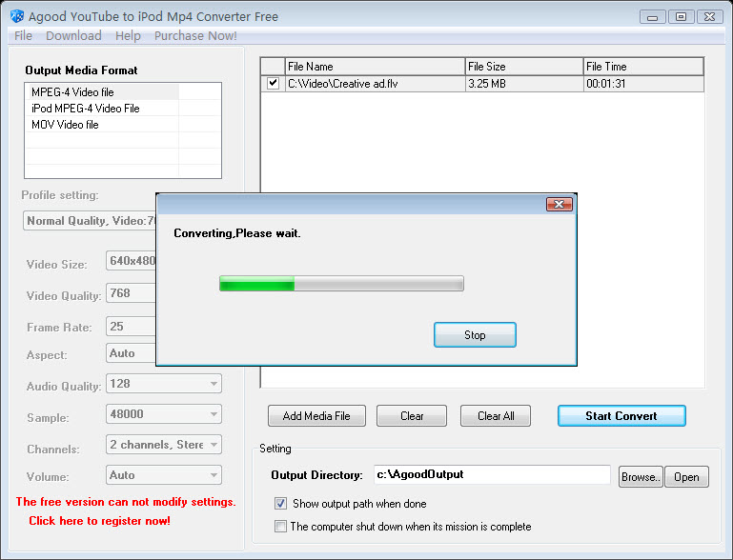Stop the conversion in progress
Viewport: 733px width, 560px height.
tap(475, 335)
